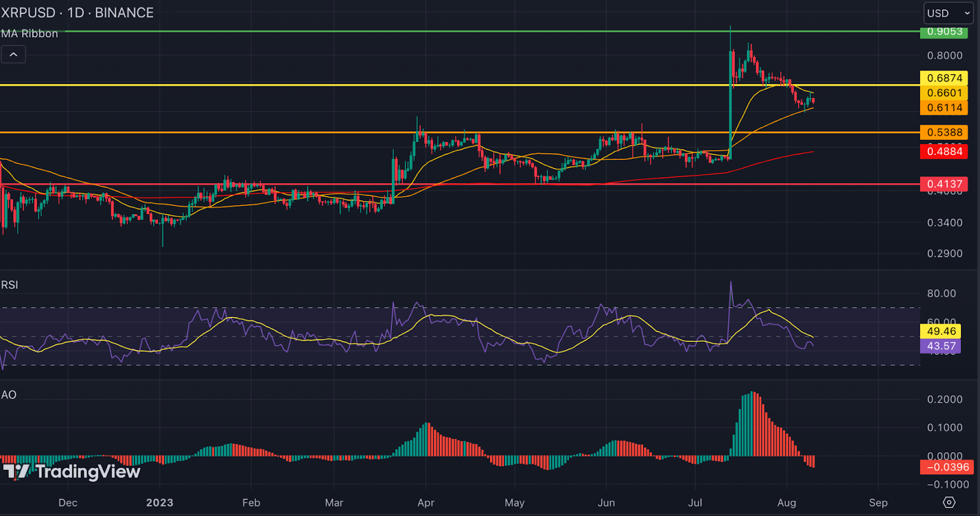Click the May label on time axis

pyautogui.click(x=514, y=503)
